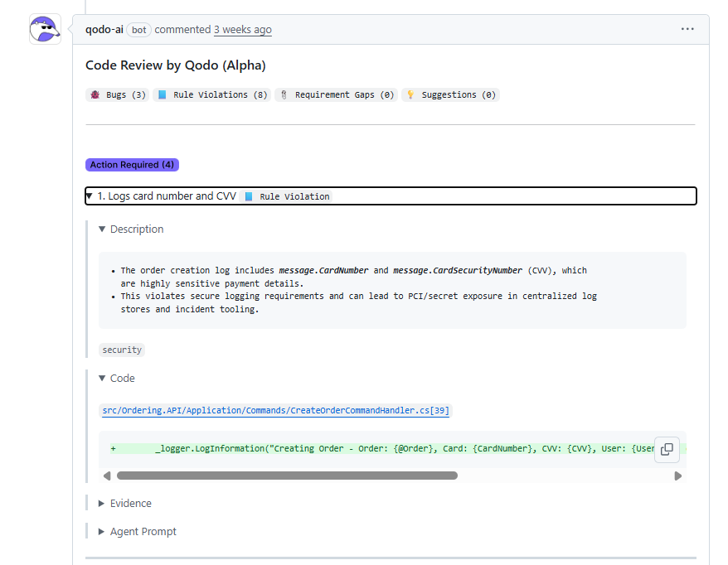Click the Rule Violations (8) tag
The width and height of the screenshot is (728, 565).
pos(212,94)
